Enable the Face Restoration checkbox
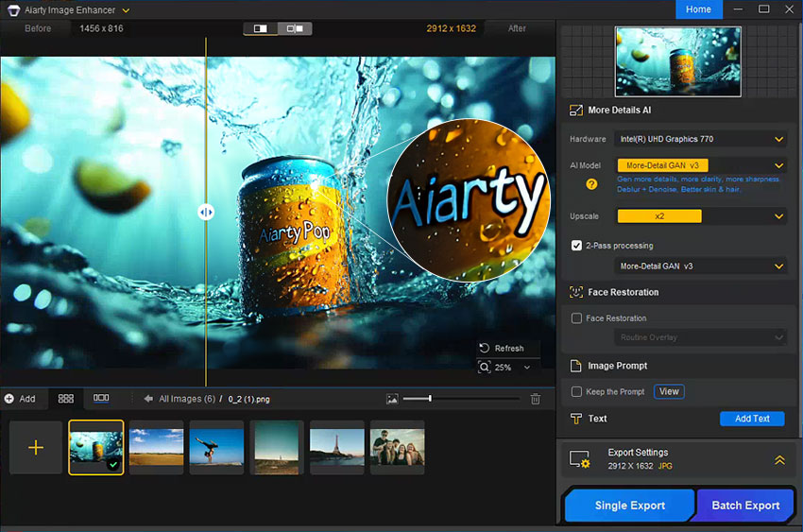The image size is (803, 532). pyautogui.click(x=576, y=318)
